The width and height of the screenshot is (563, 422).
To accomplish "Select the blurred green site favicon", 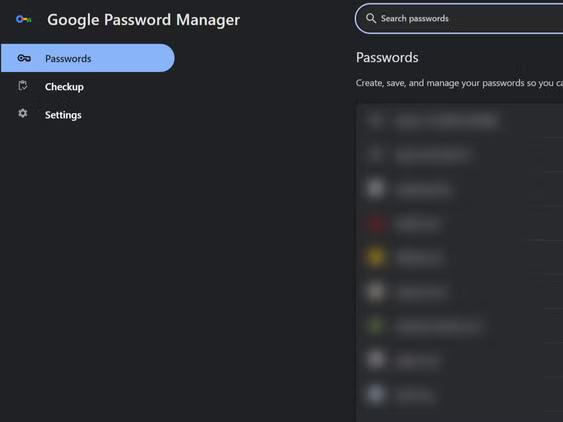I will tap(376, 326).
